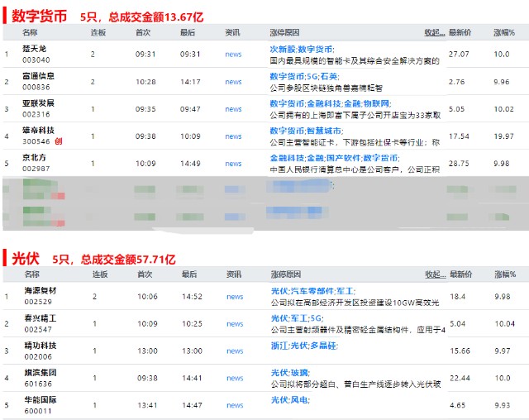Select stock name 旭滨集团

[41, 373]
